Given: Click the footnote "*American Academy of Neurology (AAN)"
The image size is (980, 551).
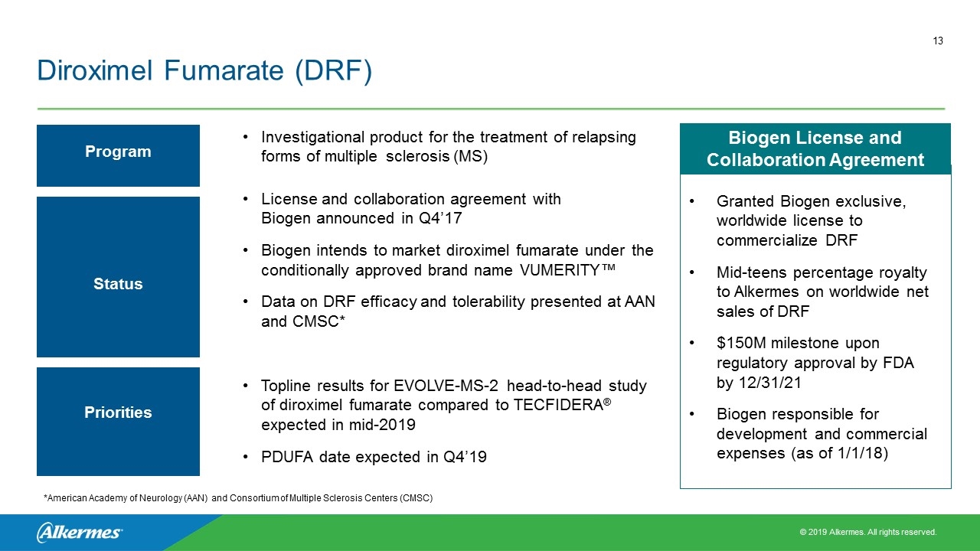Looking at the screenshot, I should 238,498.
